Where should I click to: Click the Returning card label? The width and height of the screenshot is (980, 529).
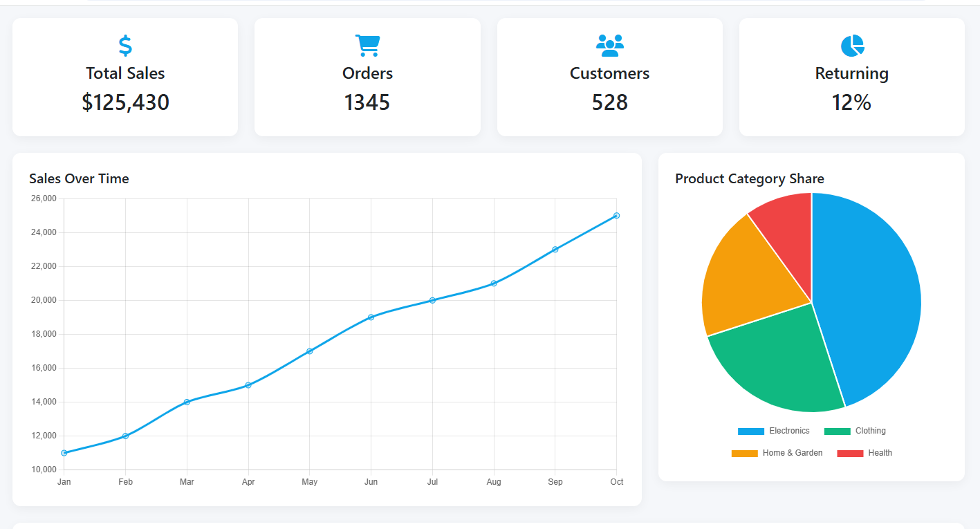pos(852,73)
